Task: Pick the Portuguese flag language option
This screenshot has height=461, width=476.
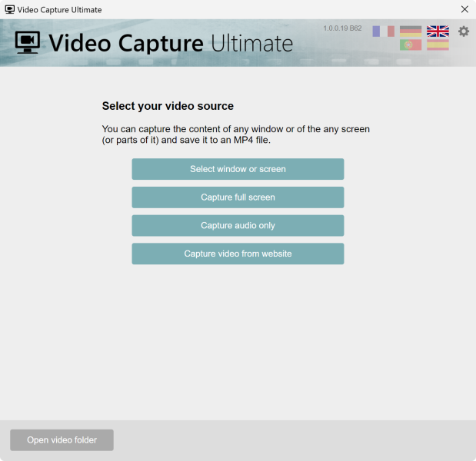Action: (411, 45)
